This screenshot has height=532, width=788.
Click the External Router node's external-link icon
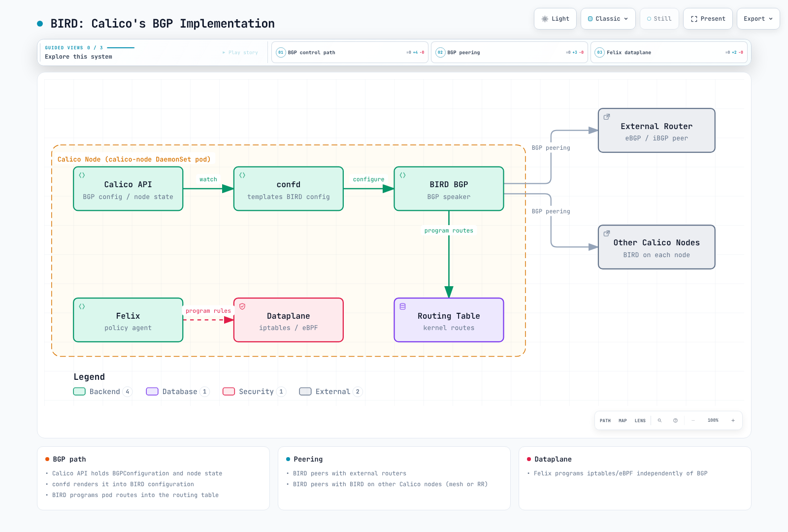607,117
